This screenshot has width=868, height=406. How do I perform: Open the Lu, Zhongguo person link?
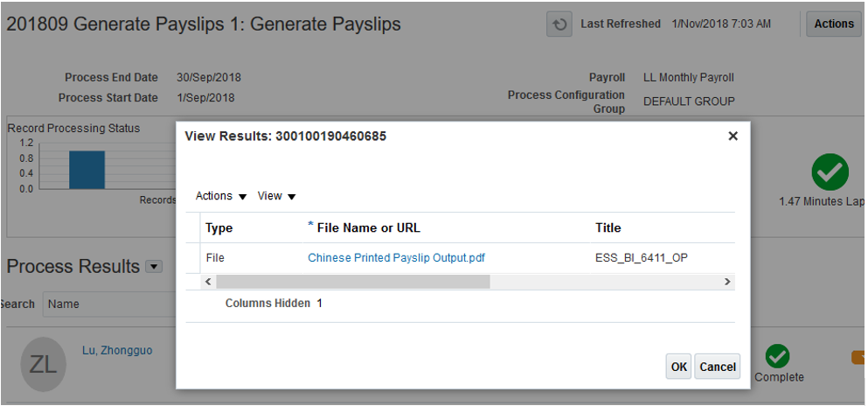(x=117, y=351)
